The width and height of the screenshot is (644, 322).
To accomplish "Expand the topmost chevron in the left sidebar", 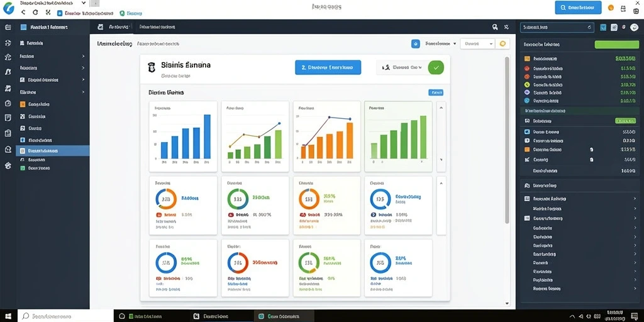I will coord(83,56).
